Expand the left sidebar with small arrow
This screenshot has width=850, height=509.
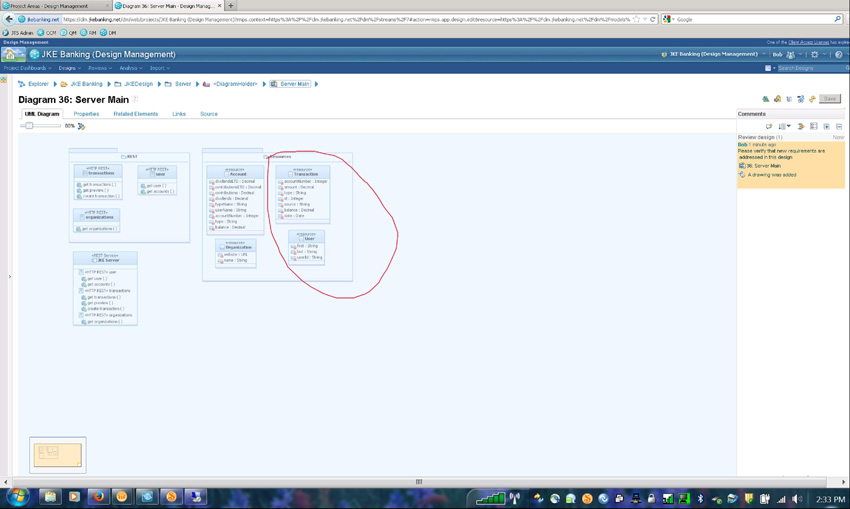click(10, 276)
